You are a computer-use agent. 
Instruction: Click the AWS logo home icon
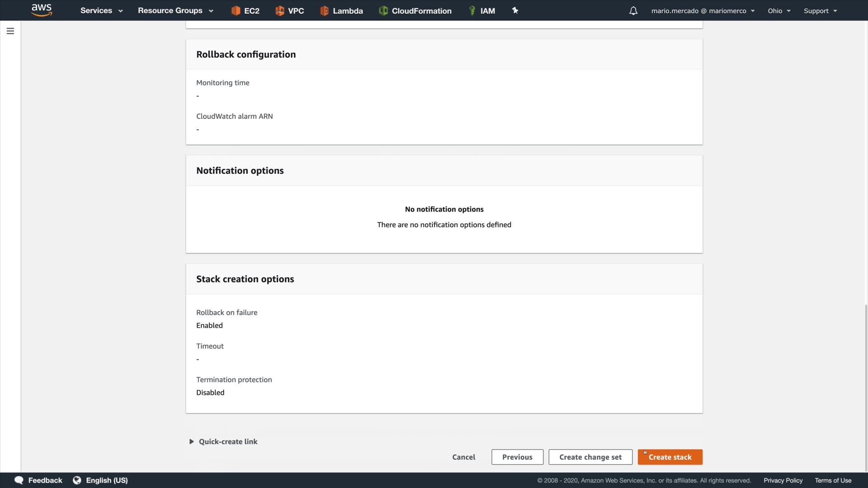[42, 10]
